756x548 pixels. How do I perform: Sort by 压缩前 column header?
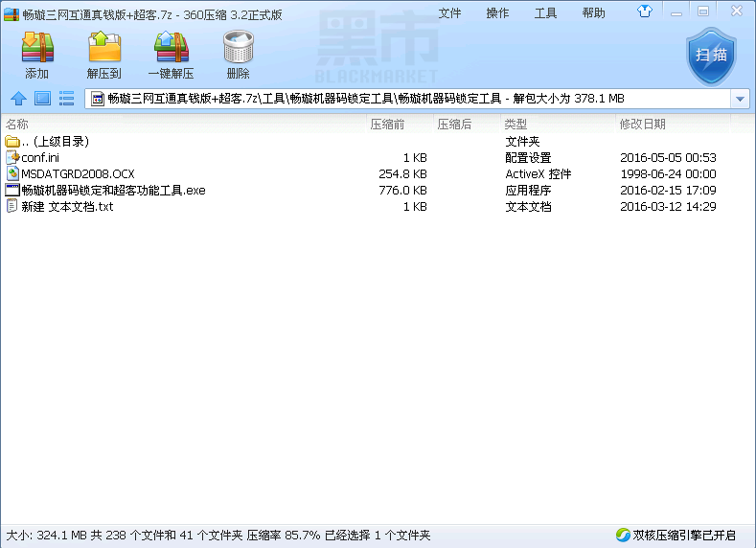(400, 125)
